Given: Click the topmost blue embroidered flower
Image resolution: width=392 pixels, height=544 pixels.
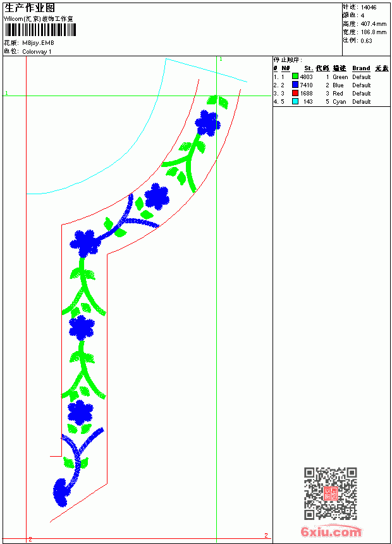Looking at the screenshot, I should coord(207,123).
